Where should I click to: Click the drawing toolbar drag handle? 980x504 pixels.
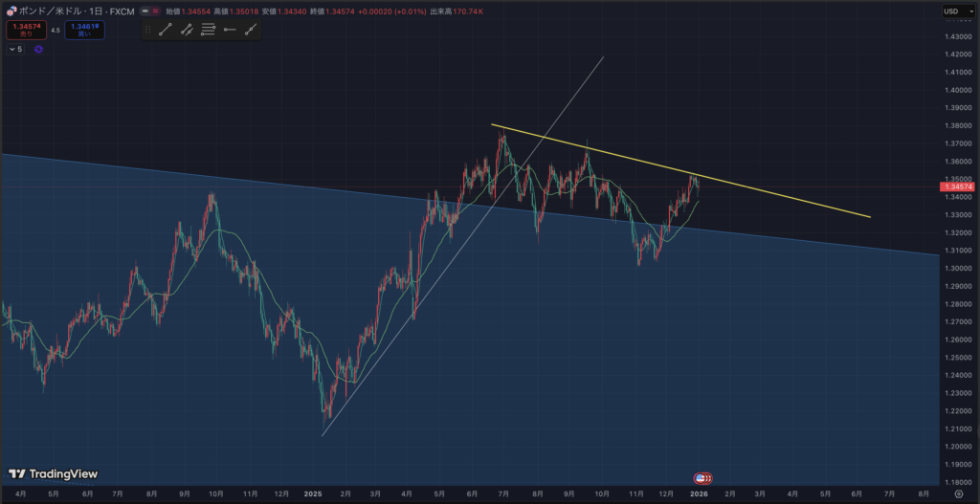[x=146, y=30]
